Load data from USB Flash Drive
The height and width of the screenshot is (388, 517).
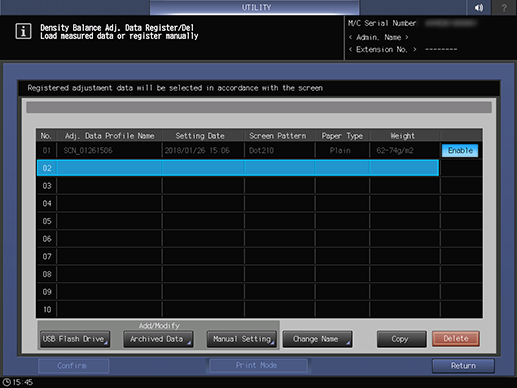pos(75,339)
